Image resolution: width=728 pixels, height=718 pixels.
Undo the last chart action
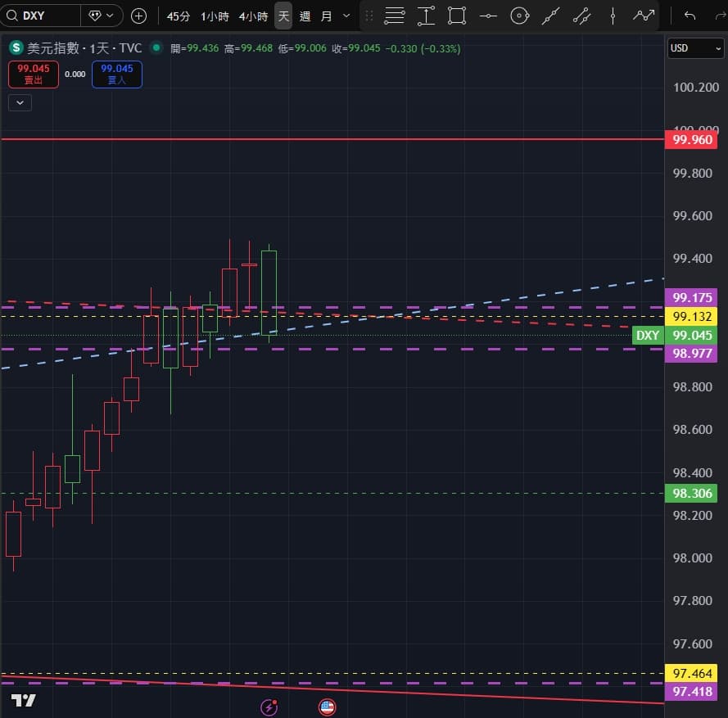(x=690, y=16)
